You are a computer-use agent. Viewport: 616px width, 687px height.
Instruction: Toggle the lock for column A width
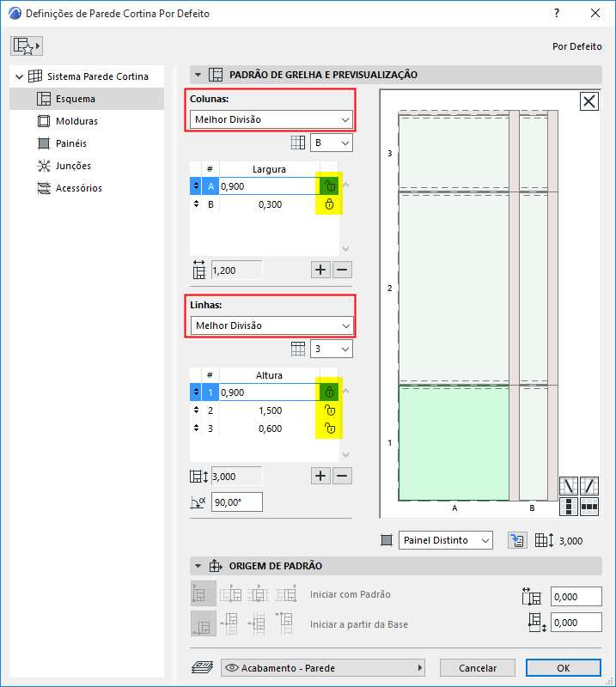[x=329, y=186]
